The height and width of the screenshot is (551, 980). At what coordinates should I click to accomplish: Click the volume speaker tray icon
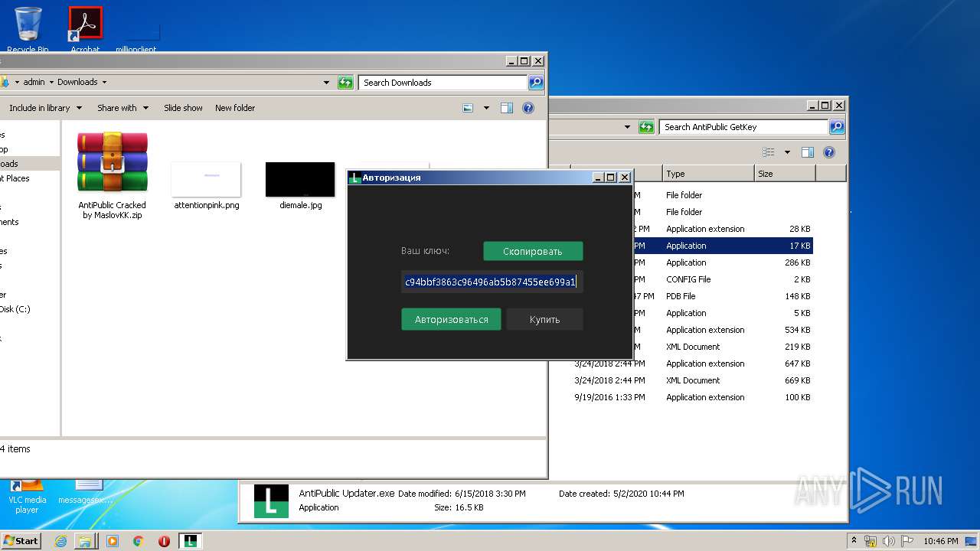[890, 541]
